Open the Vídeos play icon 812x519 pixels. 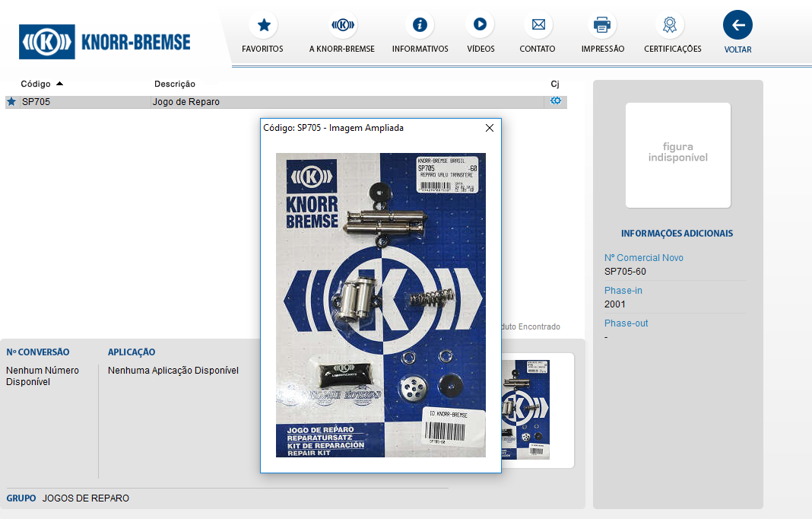480,25
